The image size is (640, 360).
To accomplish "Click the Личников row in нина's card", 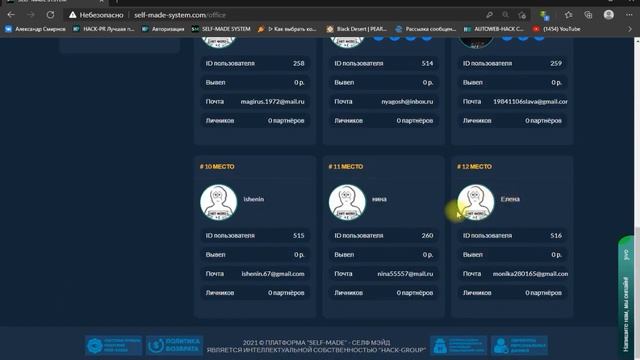I will click(384, 293).
